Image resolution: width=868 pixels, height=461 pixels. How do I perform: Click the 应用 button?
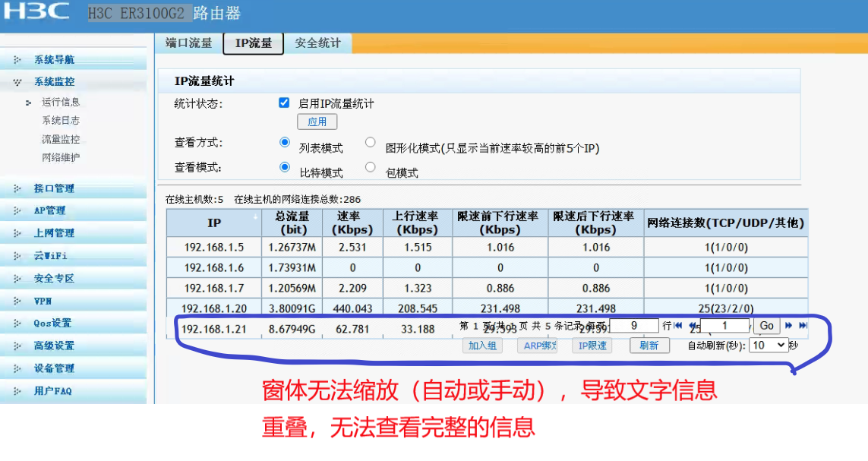tap(317, 122)
